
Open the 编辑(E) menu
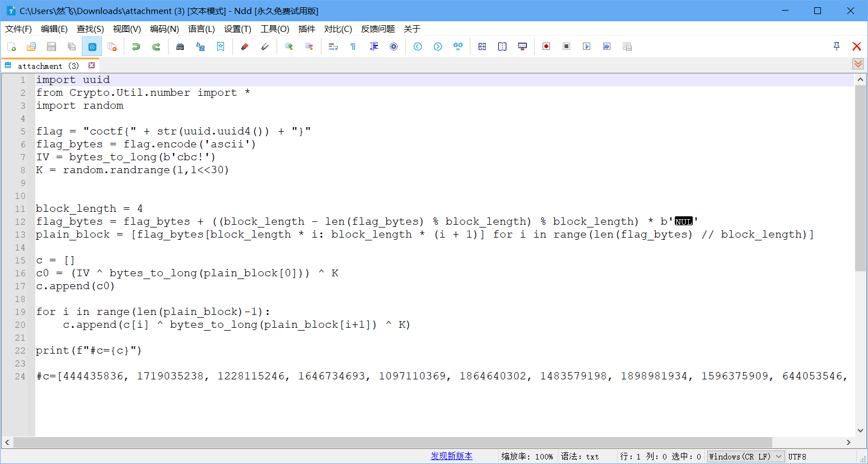point(54,29)
